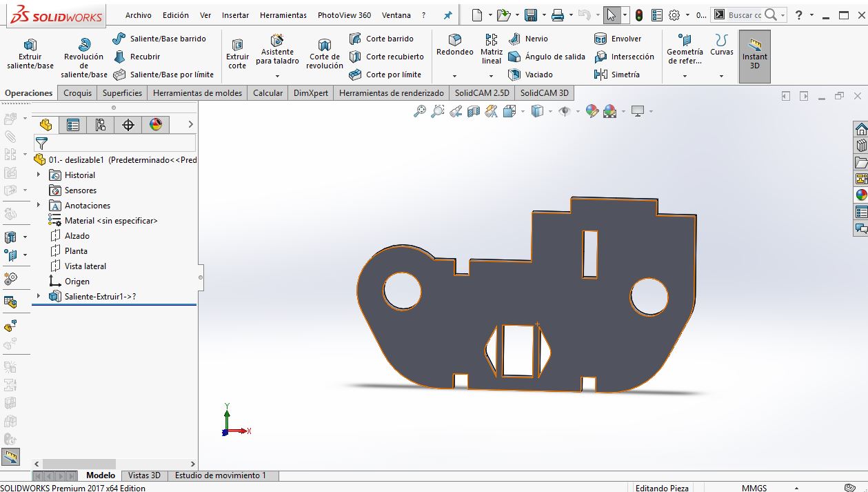Expand the Saliente-Extruir1 feature node
The height and width of the screenshot is (492, 868).
point(39,297)
